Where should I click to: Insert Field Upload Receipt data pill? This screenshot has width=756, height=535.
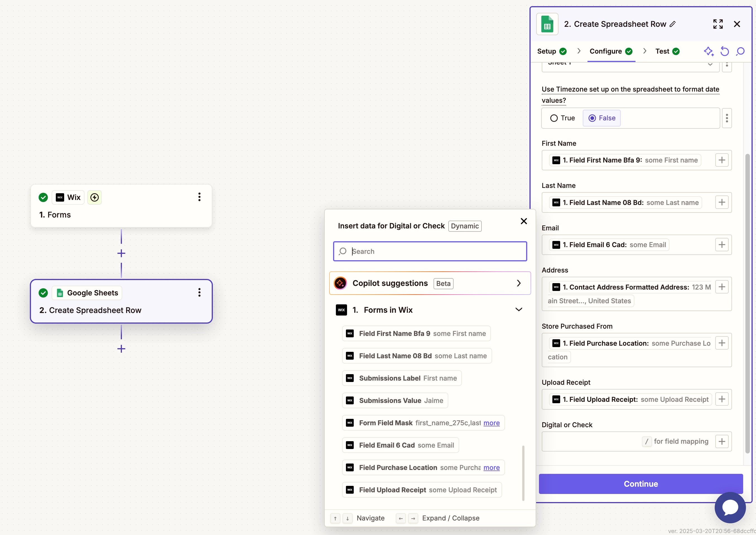tap(422, 490)
